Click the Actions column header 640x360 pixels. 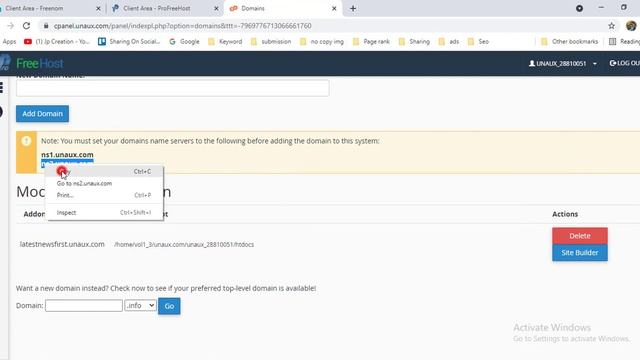point(565,214)
